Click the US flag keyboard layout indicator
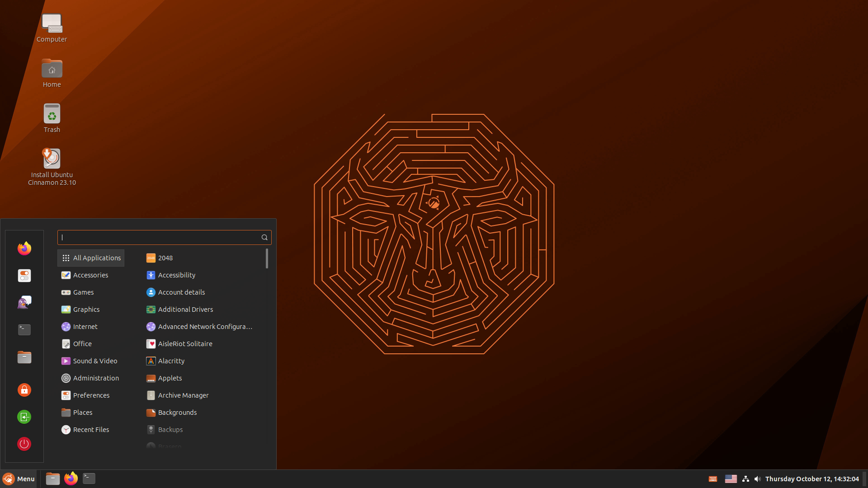Viewport: 868px width, 488px height. coord(731,479)
